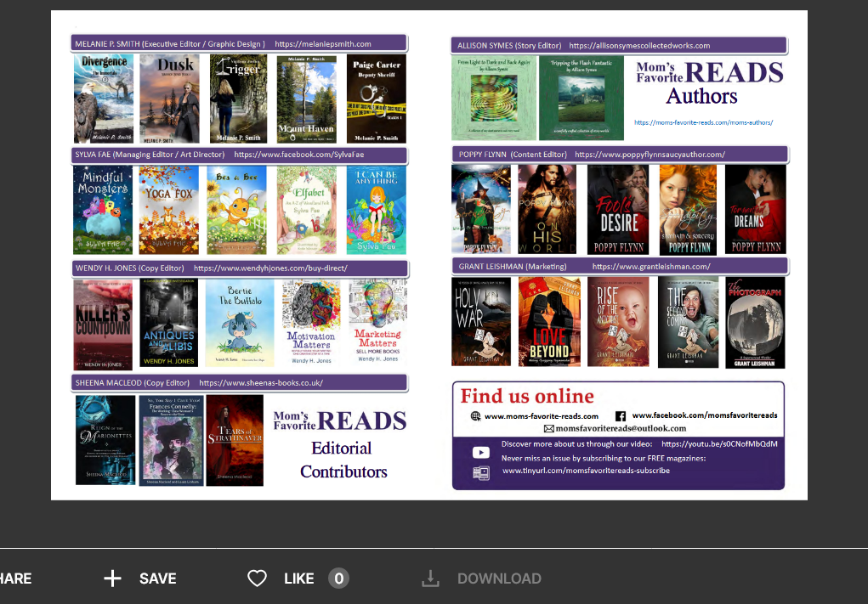Click the like count badge showing 0
Screen dimensions: 868x604
point(338,579)
